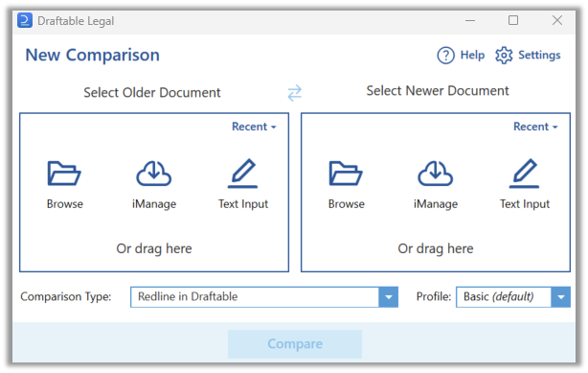Open Recent dropdown in older document panel
The width and height of the screenshot is (588, 373).
click(254, 127)
